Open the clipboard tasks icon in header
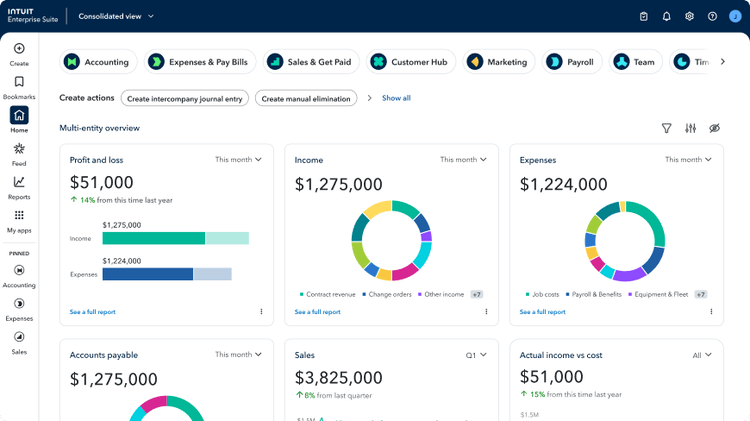750x421 pixels. [644, 16]
